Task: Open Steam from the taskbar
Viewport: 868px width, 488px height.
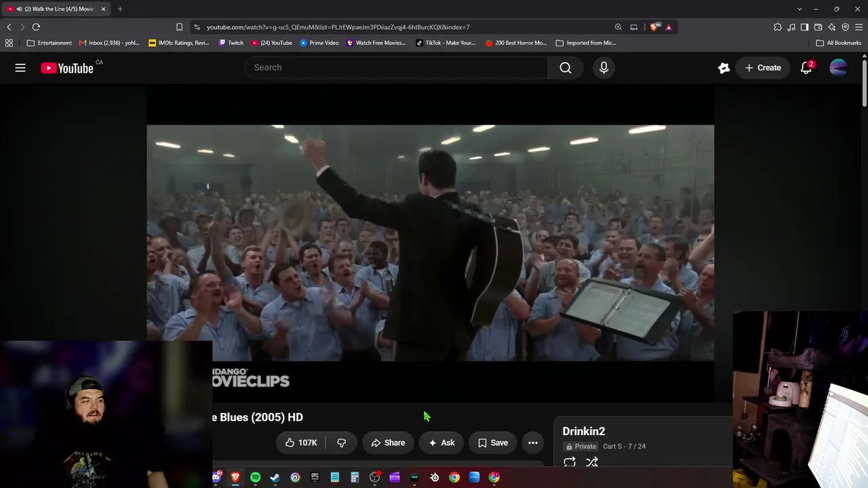Action: [275, 477]
